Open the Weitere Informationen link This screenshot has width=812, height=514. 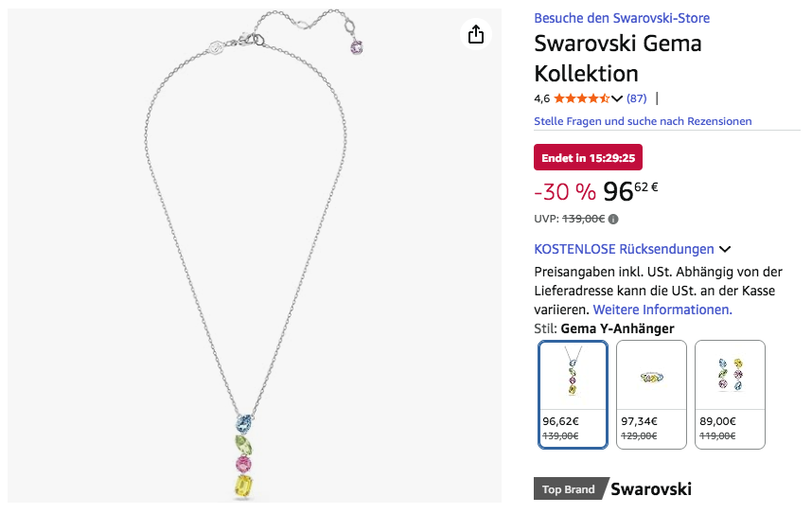coord(662,310)
